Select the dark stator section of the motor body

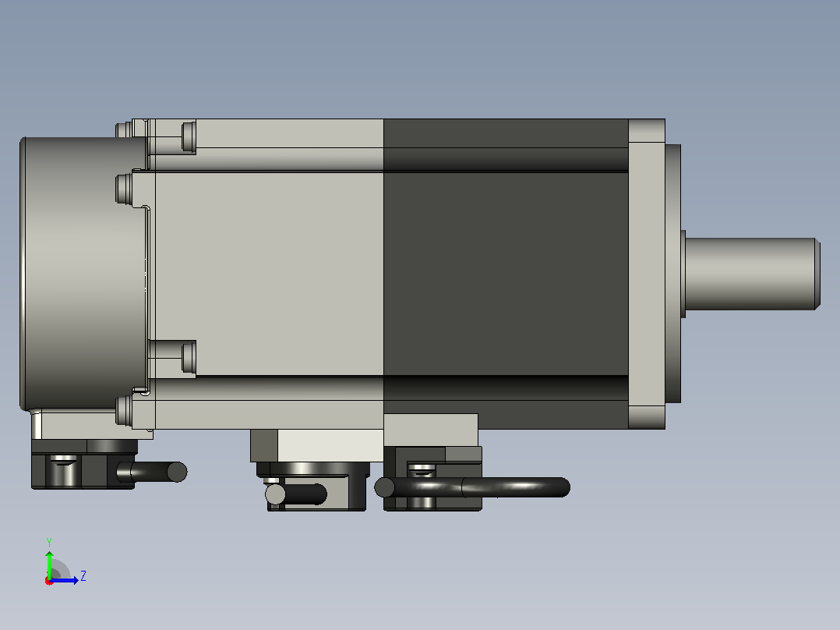click(506, 274)
